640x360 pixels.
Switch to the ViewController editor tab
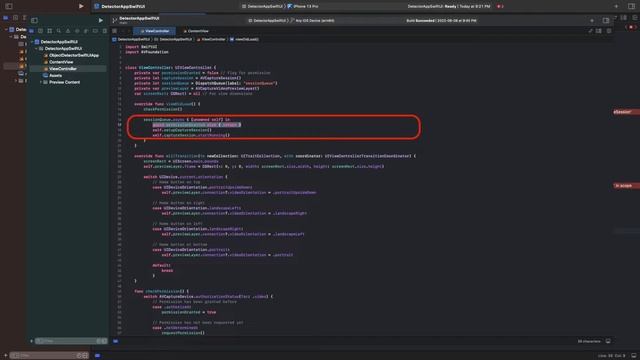(155, 31)
